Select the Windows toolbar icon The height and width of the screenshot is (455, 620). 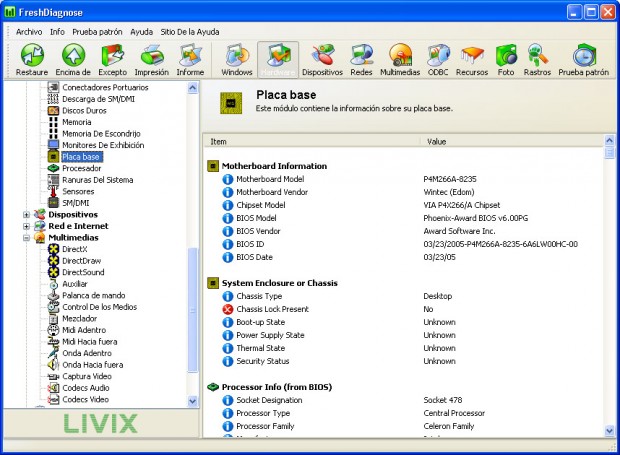tap(237, 55)
